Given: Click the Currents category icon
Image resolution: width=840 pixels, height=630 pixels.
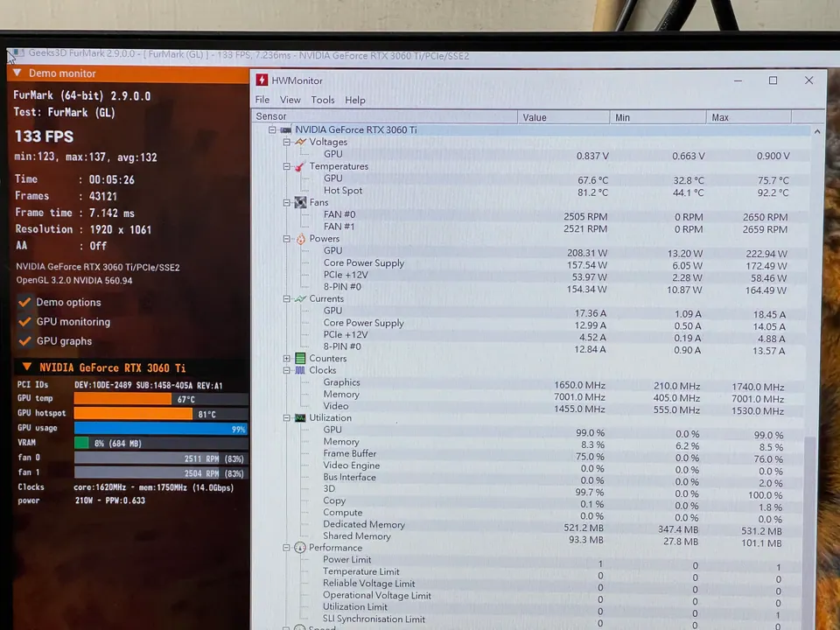Looking at the screenshot, I should click(x=300, y=299).
